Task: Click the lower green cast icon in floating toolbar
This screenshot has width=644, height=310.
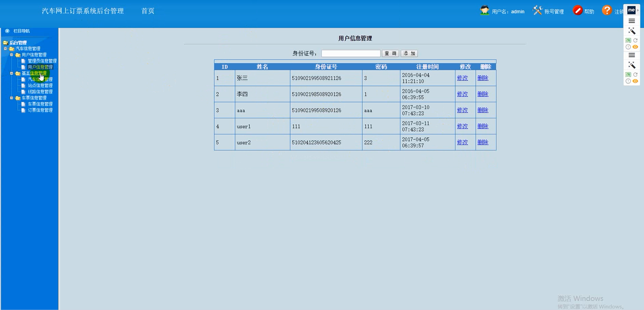Action: tap(628, 74)
